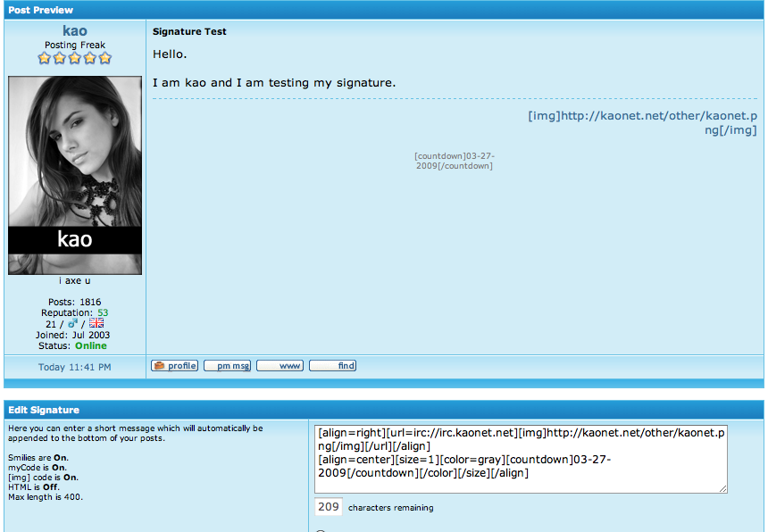Click the Signature Test post title
Image resolution: width=768 pixels, height=532 pixels.
[x=189, y=31]
